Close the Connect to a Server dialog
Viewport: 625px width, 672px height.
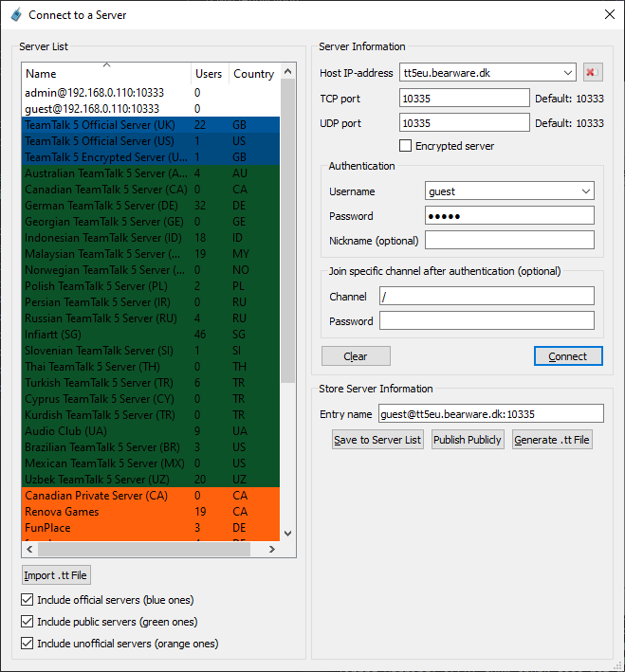[609, 14]
